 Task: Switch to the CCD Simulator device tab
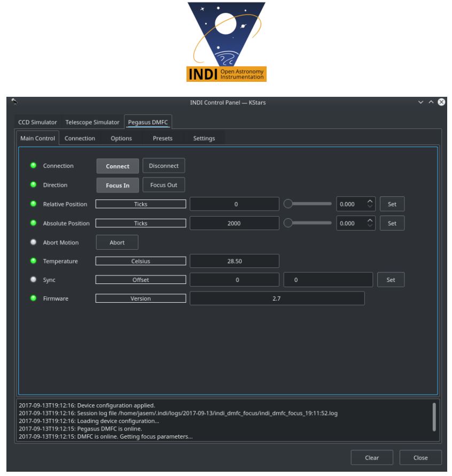[x=37, y=122]
